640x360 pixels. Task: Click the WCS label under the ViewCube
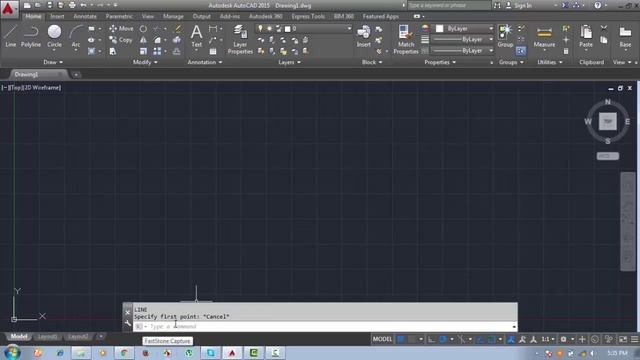click(607, 156)
